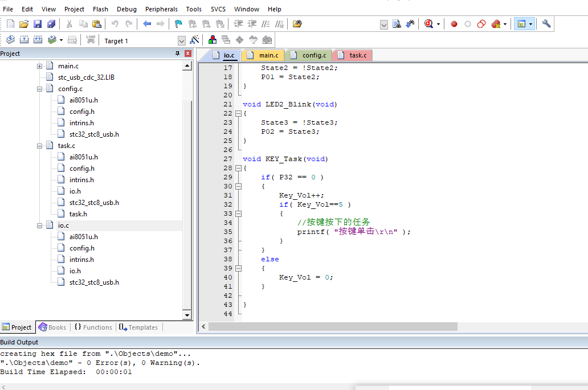Open the Peripherals menu
This screenshot has height=390, width=588.
[161, 9]
